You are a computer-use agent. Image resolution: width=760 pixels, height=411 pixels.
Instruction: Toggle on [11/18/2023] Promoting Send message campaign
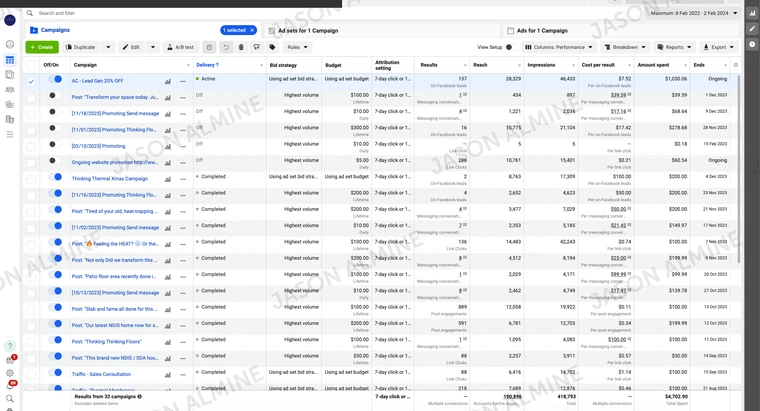(x=55, y=111)
